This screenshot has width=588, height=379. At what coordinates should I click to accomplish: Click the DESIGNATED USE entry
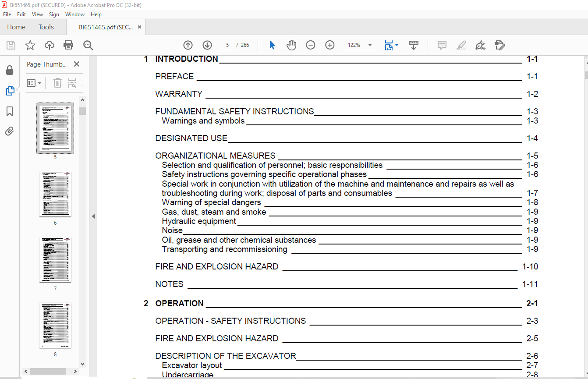(x=191, y=138)
